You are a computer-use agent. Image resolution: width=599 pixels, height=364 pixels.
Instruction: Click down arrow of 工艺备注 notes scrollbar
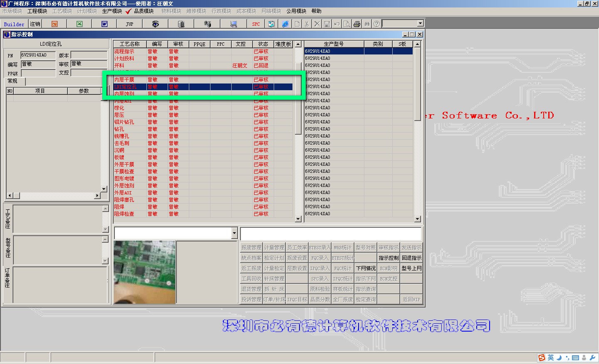tap(105, 229)
